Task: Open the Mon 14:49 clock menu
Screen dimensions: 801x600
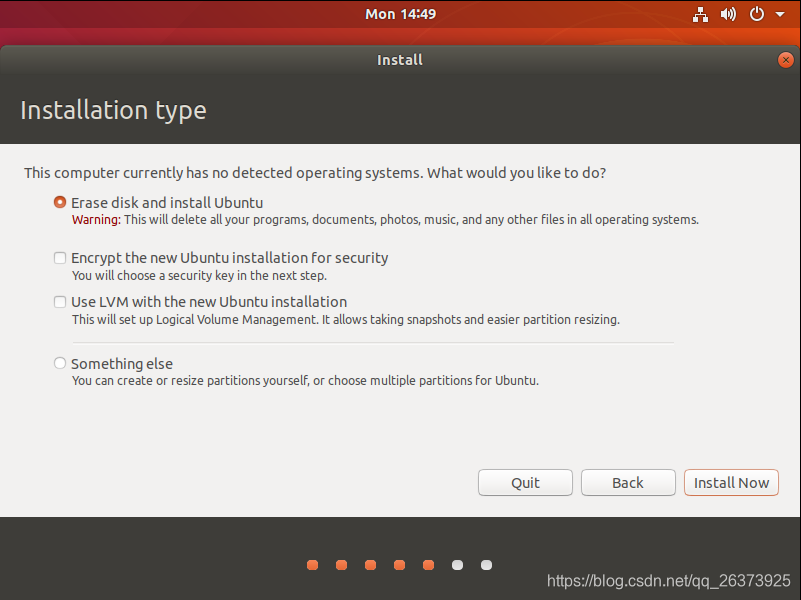Action: [x=400, y=14]
